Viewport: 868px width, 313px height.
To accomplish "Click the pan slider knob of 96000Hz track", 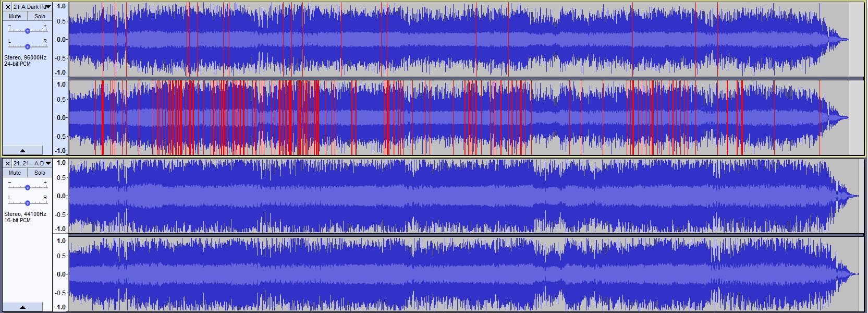I will pos(28,46).
